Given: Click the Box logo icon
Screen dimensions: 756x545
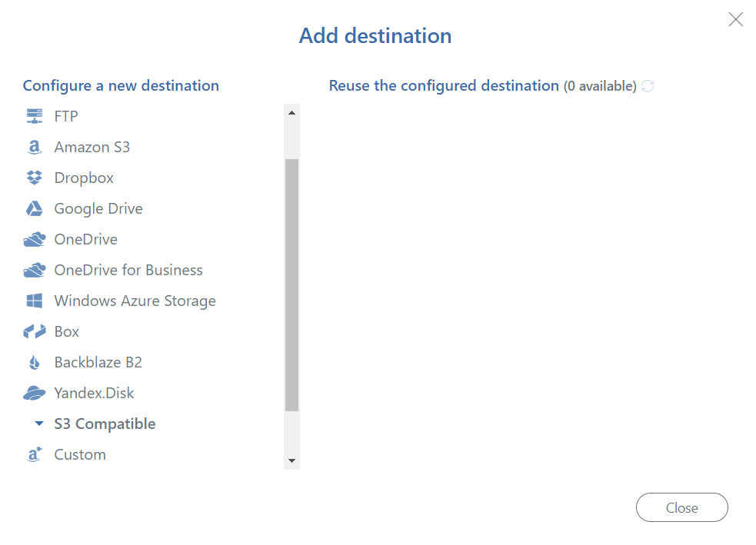Looking at the screenshot, I should (x=34, y=331).
